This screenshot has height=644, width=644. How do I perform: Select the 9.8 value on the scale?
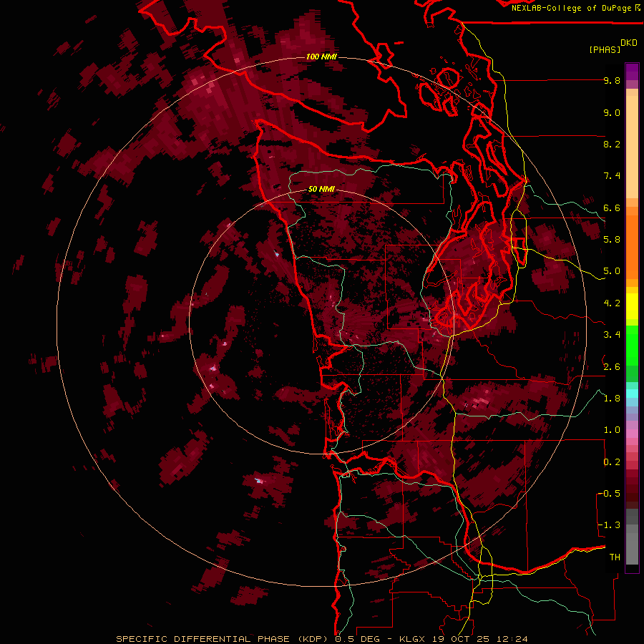coord(612,80)
